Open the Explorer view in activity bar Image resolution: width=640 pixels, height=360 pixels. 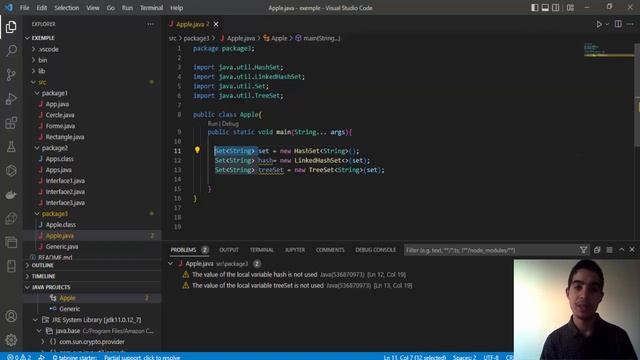[11, 27]
